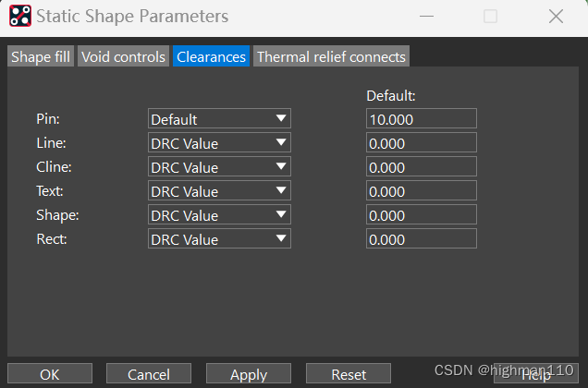Reset the clearance parameters
The image size is (588, 388).
coord(349,374)
